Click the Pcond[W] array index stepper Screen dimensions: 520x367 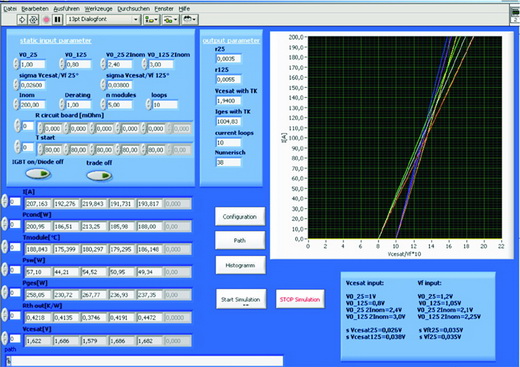5,224
